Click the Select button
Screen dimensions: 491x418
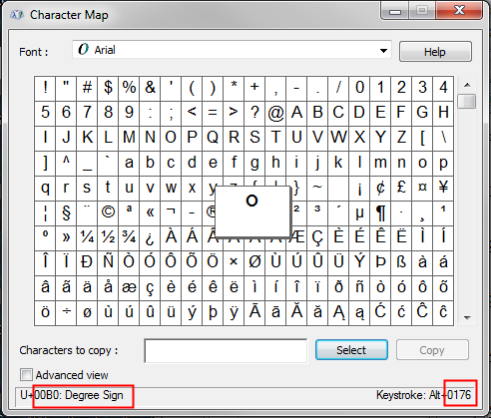351,350
